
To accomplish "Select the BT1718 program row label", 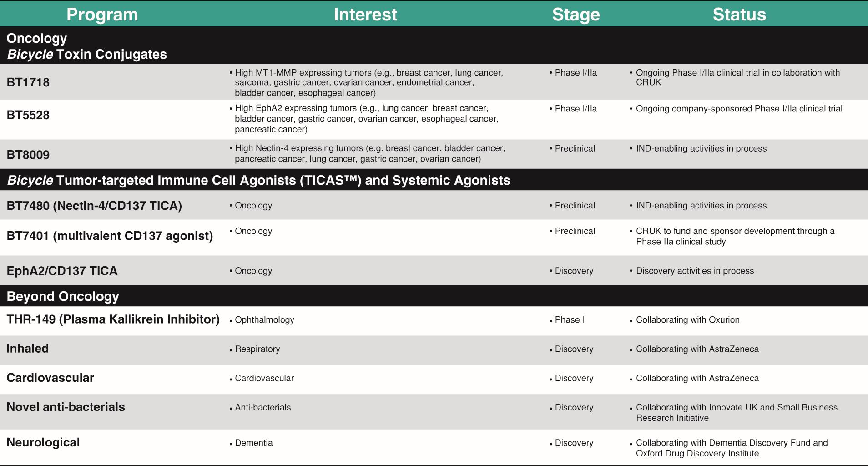I will tap(28, 82).
